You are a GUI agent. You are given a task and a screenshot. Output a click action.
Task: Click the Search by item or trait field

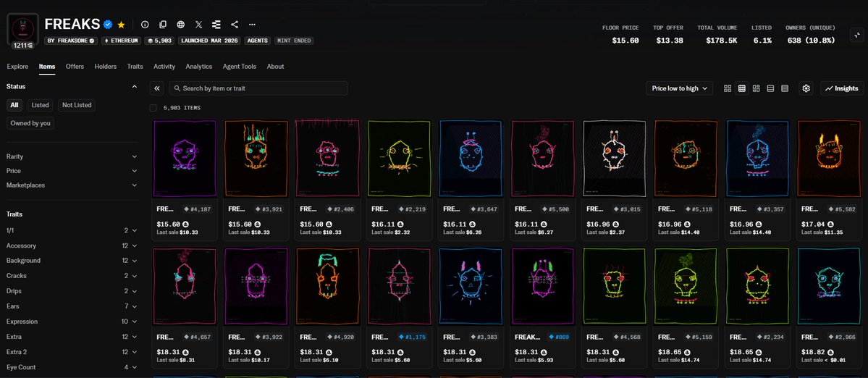pos(258,88)
